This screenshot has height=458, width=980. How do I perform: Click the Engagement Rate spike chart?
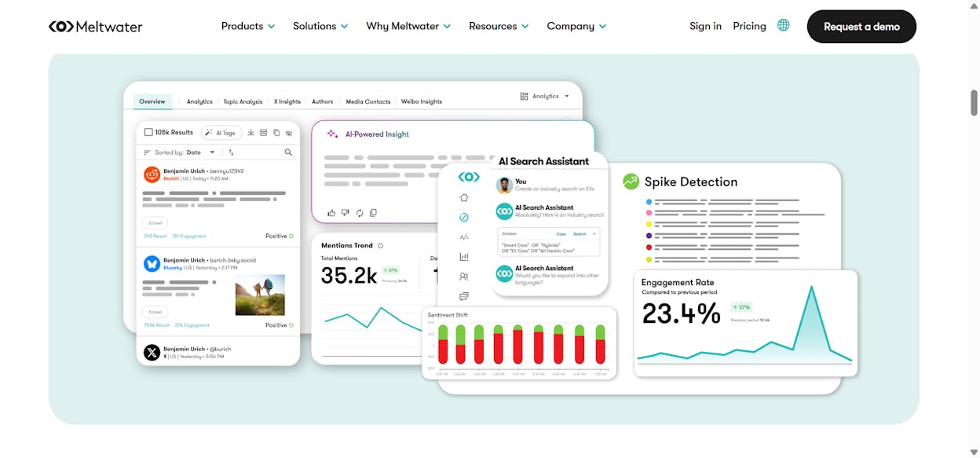(744, 324)
